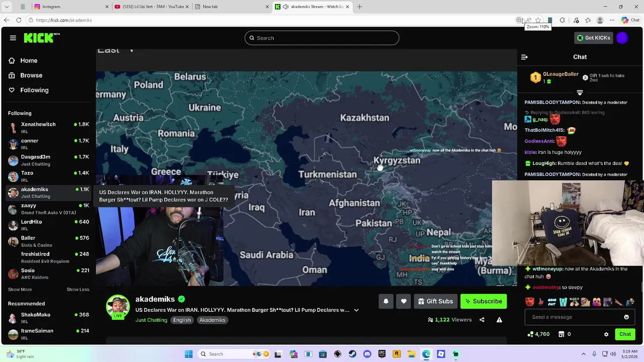Open a new browser tab with plus
The height and width of the screenshot is (362, 644).
359,7
